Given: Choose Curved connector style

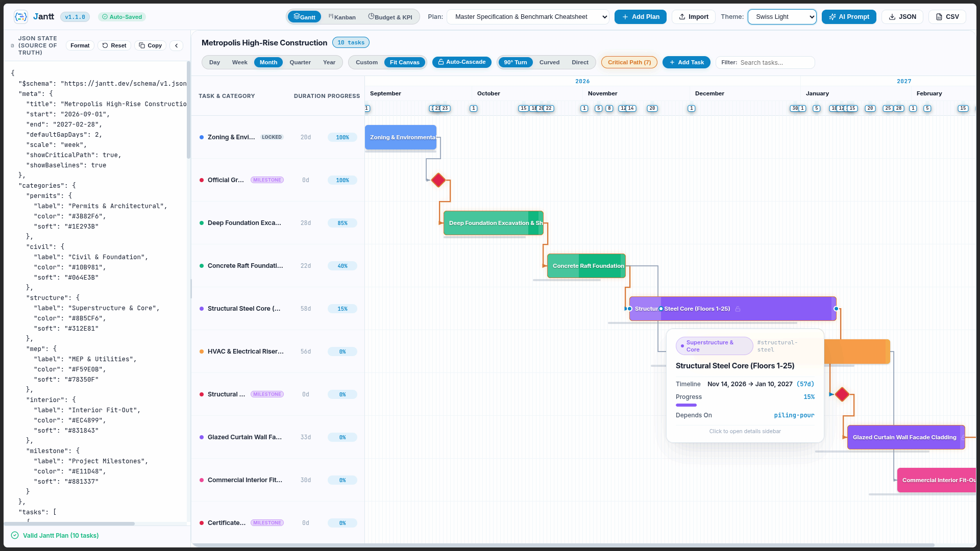Looking at the screenshot, I should coord(550,62).
